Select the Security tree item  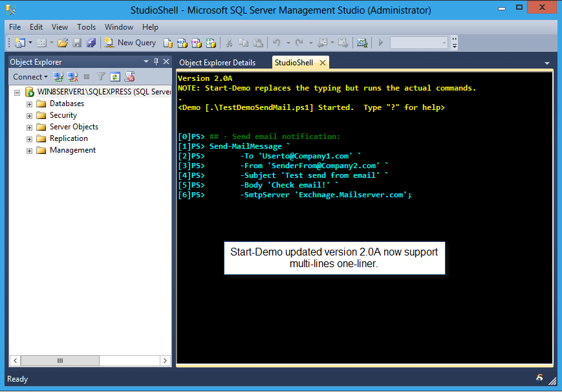point(63,115)
